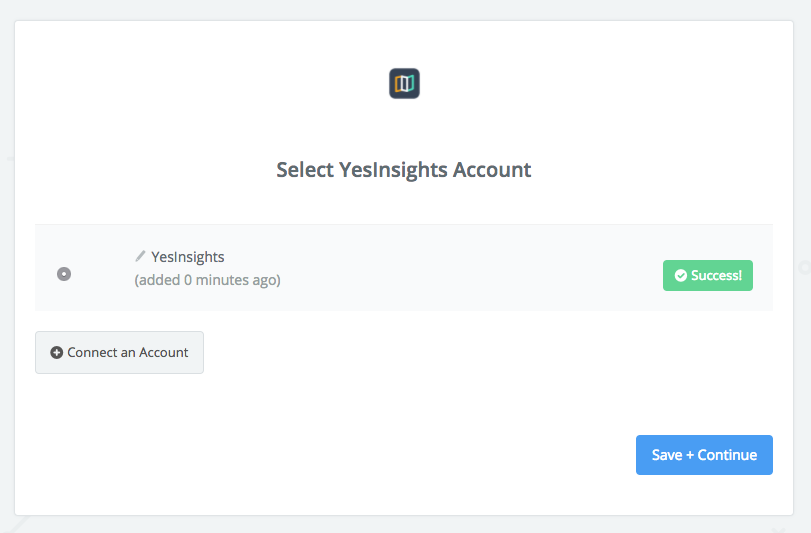This screenshot has width=811, height=533.
Task: Click the YesInsights account name label
Action: pos(187,257)
